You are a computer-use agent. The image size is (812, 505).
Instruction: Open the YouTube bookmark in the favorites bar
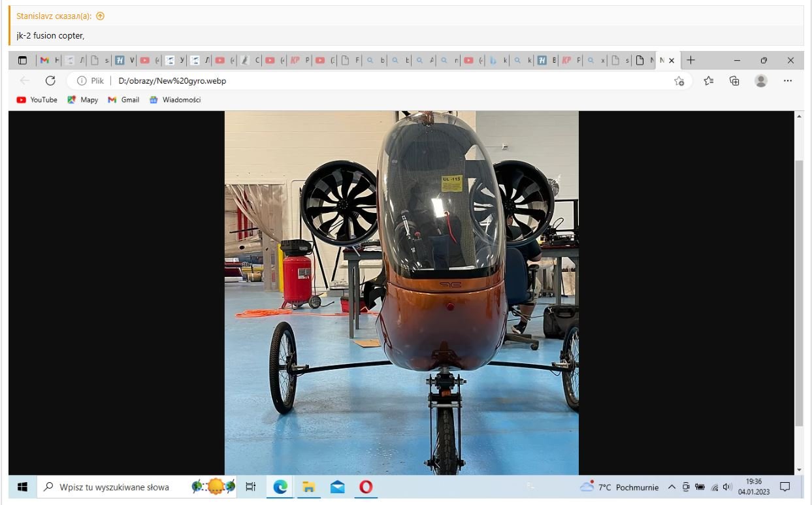[37, 100]
